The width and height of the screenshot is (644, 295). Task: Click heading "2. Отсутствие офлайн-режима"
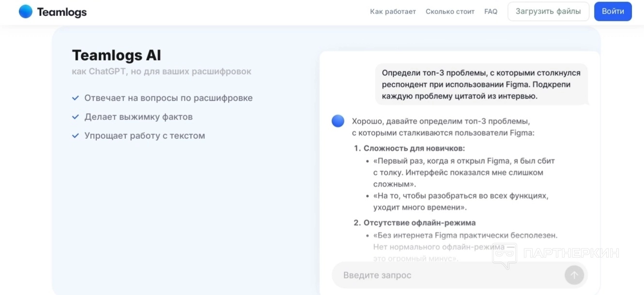[x=415, y=223]
